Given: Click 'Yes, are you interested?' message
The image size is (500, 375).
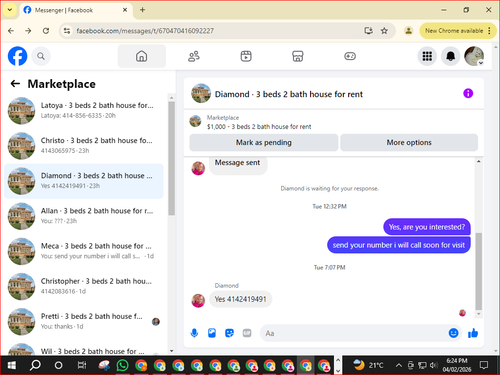Looking at the screenshot, I should pos(427,227).
